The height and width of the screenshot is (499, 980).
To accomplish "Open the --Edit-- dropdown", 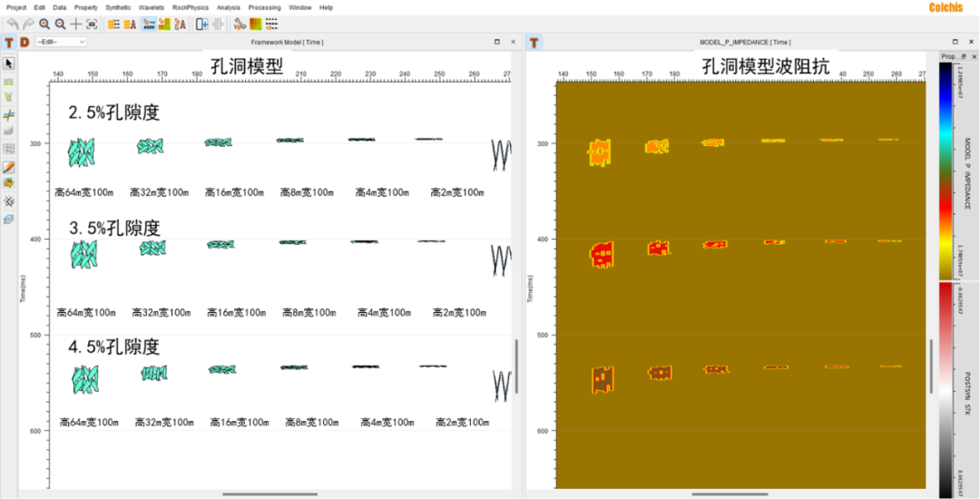I will coord(61,43).
